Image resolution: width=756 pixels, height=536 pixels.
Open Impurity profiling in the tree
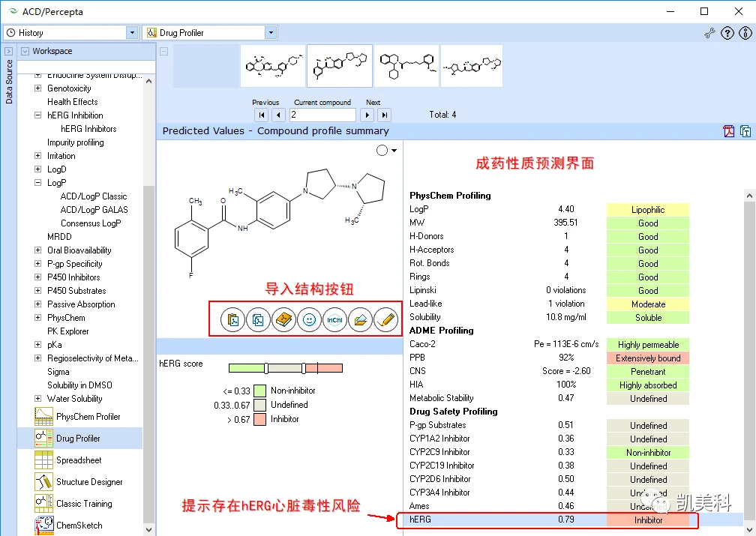tap(75, 142)
